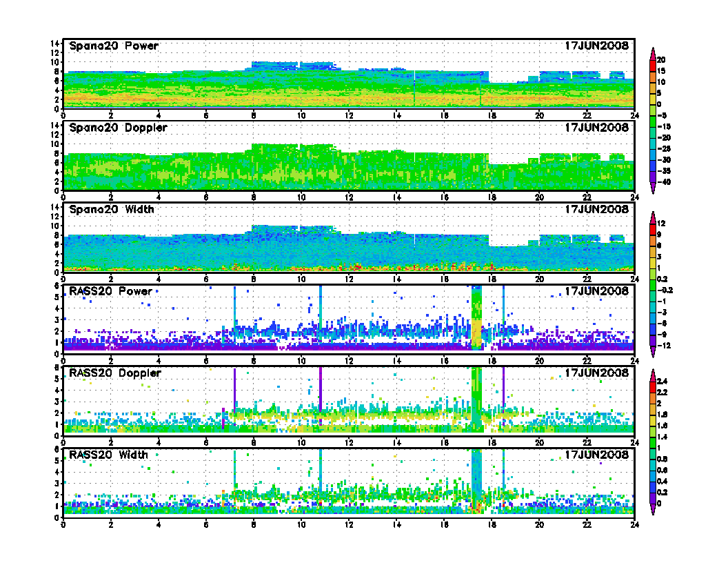Image resolution: width=728 pixels, height=563 pixels.
Task: Click hour tick "10" below the RASS20 Doppler panel
Action: tap(301, 443)
